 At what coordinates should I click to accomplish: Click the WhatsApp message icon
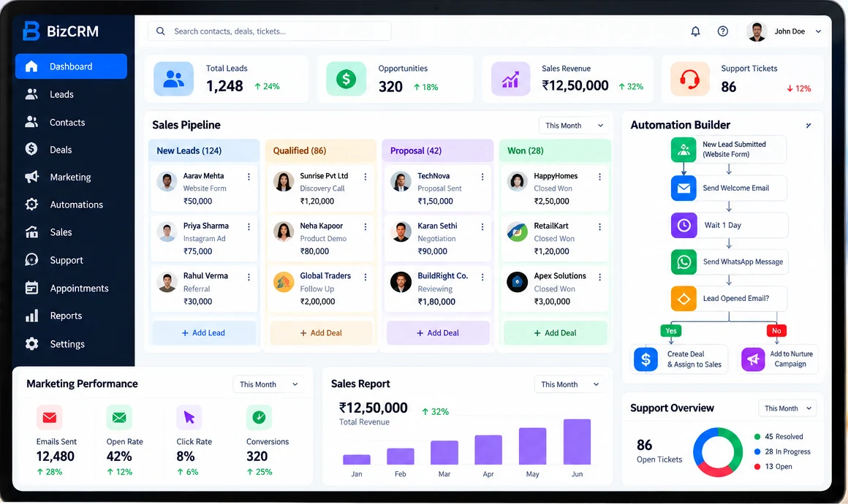point(684,262)
